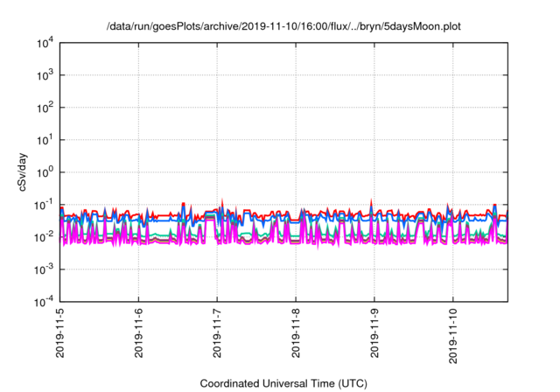The image size is (560, 392).
Task: Click the 10^-4 y-axis tick label
Action: click(x=44, y=303)
